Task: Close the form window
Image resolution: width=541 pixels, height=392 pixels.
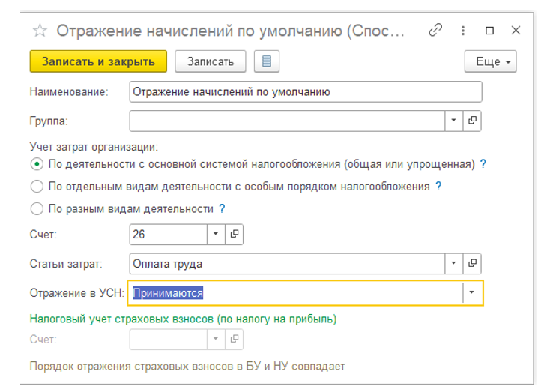Action: (x=516, y=31)
